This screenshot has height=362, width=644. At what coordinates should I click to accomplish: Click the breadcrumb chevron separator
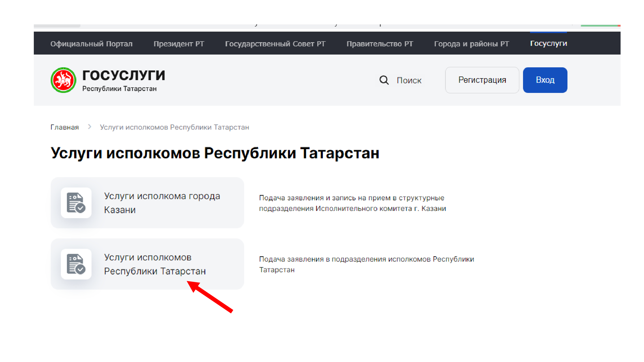90,127
